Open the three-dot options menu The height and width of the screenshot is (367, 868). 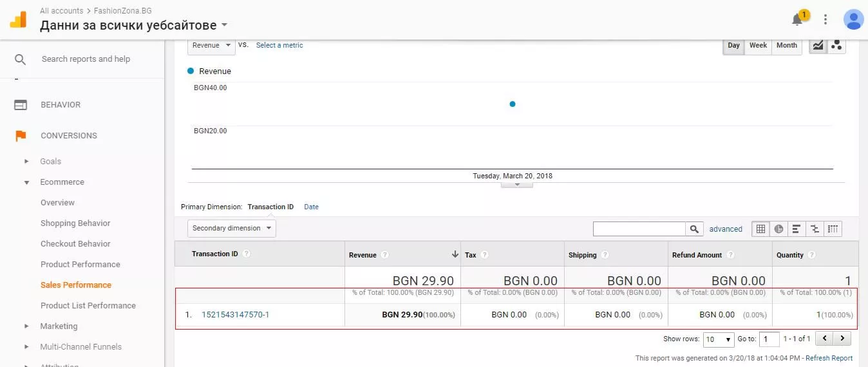(x=826, y=19)
